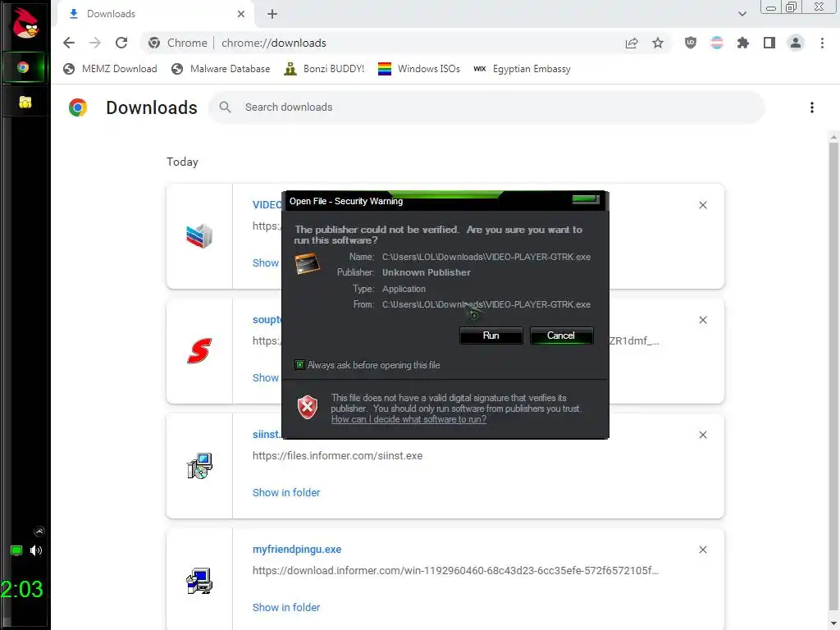Open a new tab with plus button
Viewport: 840px width, 630px height.
coord(272,14)
